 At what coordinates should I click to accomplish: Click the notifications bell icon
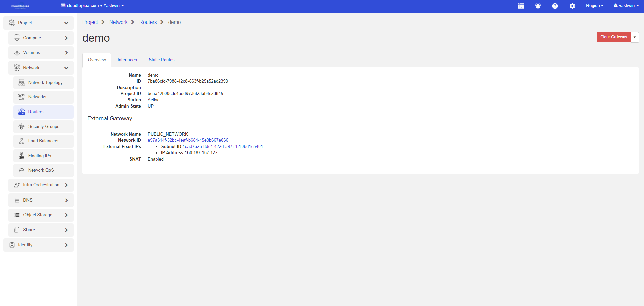[538, 6]
